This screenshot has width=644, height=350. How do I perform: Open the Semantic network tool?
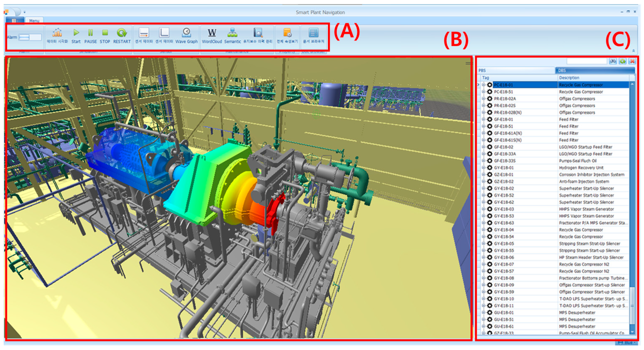[x=232, y=33]
